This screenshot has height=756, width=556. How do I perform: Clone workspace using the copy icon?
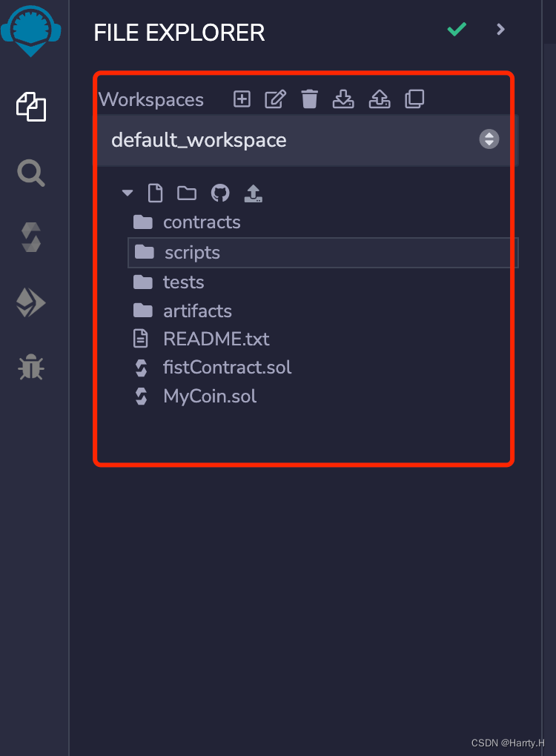[x=414, y=99]
